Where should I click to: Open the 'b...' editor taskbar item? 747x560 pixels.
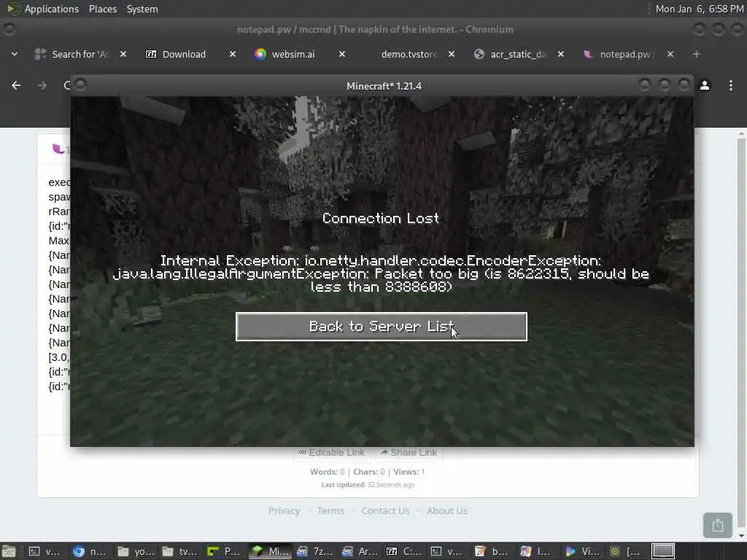(x=492, y=551)
